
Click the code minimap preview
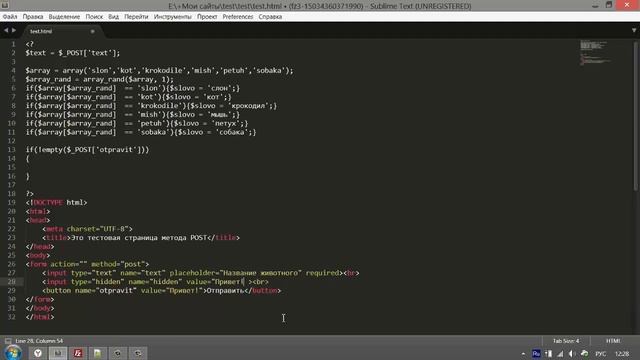click(x=595, y=52)
